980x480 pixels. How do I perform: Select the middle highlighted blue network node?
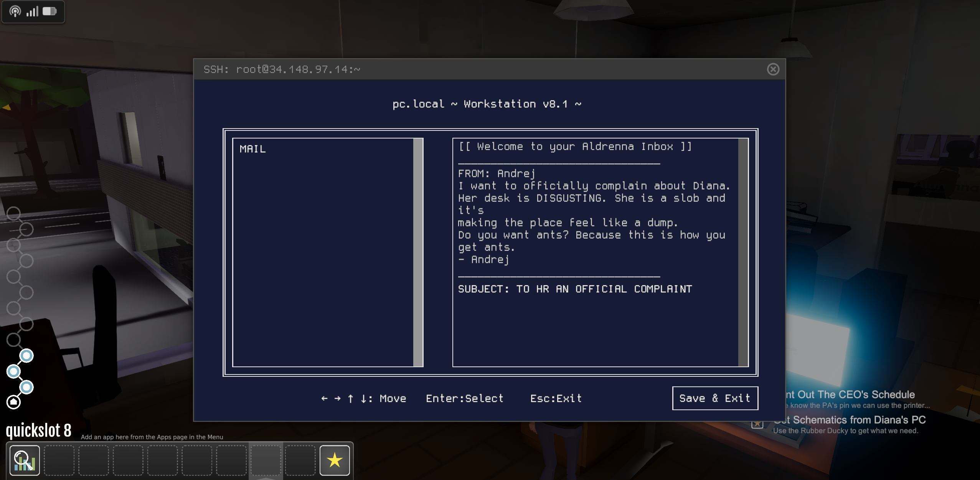point(14,371)
